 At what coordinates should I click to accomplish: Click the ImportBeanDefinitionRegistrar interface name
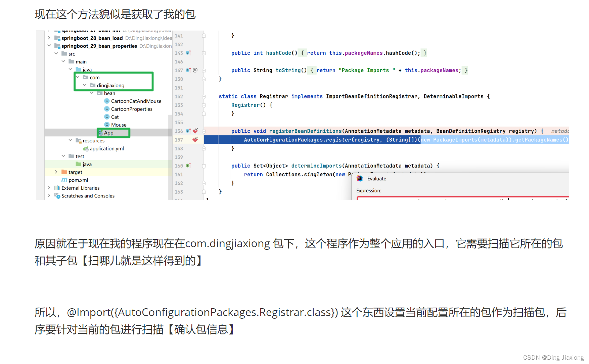point(372,96)
